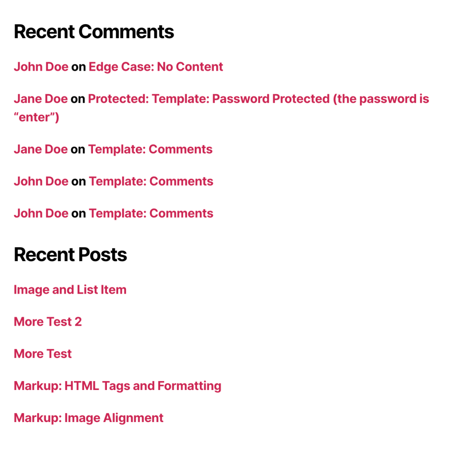Viewport: 476px width, 450px height.
Task: Click Jane Doe link beside Template: Comments
Action: pos(41,149)
